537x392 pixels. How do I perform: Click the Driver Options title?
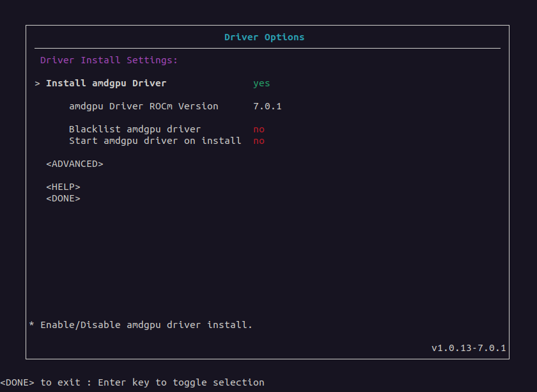tap(264, 37)
